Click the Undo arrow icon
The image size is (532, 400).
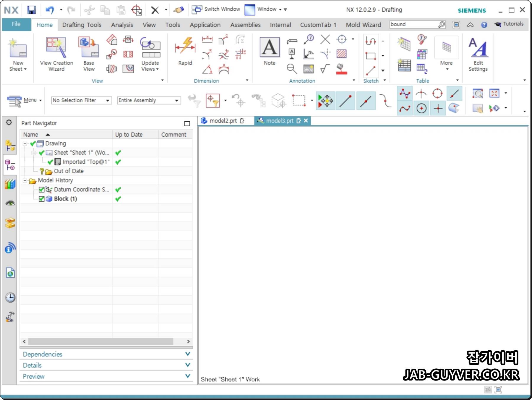pyautogui.click(x=50, y=10)
